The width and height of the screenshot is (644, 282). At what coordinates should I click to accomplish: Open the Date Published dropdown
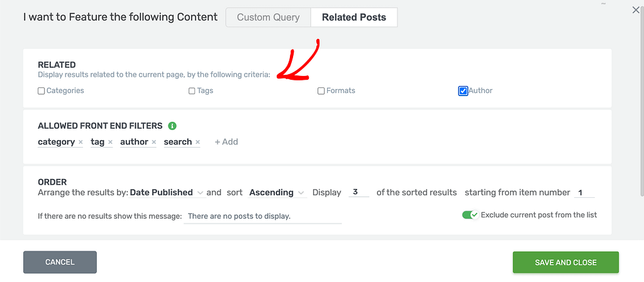point(167,193)
